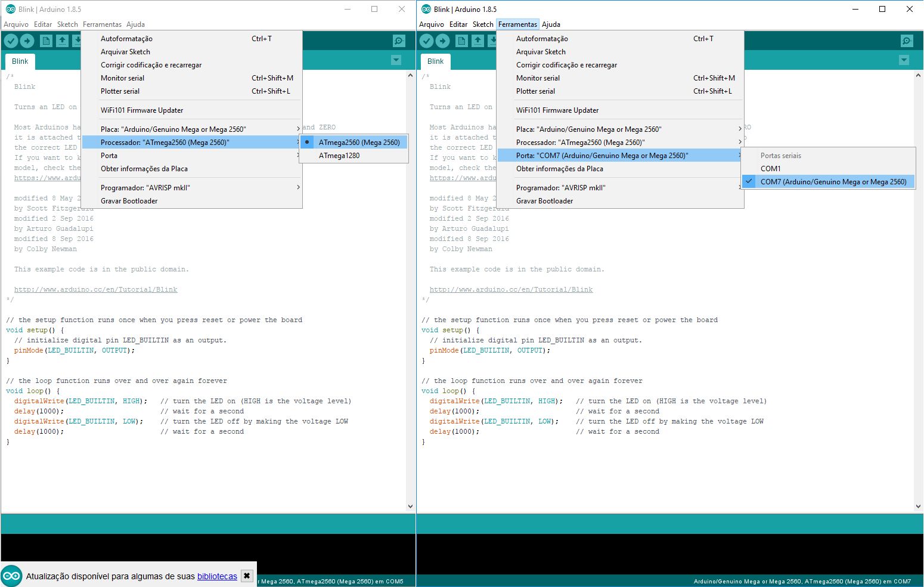Select ATmega1280 processor option
Screen dimensions: 924x587
tap(354, 156)
